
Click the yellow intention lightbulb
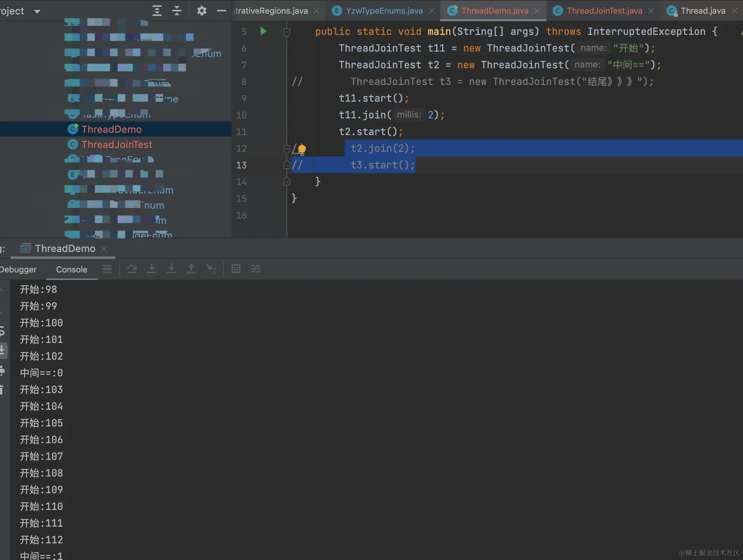pyautogui.click(x=302, y=149)
